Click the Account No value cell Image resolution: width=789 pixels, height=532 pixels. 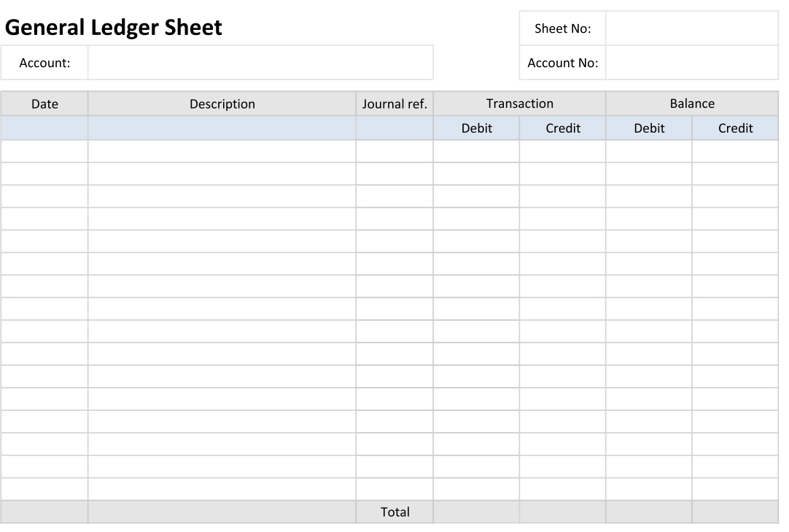pyautogui.click(x=692, y=63)
